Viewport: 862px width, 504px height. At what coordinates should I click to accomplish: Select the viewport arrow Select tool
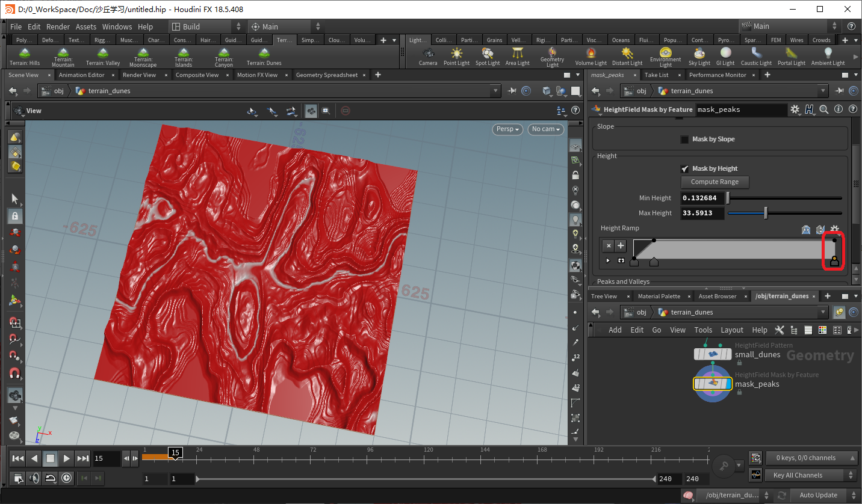(15, 199)
